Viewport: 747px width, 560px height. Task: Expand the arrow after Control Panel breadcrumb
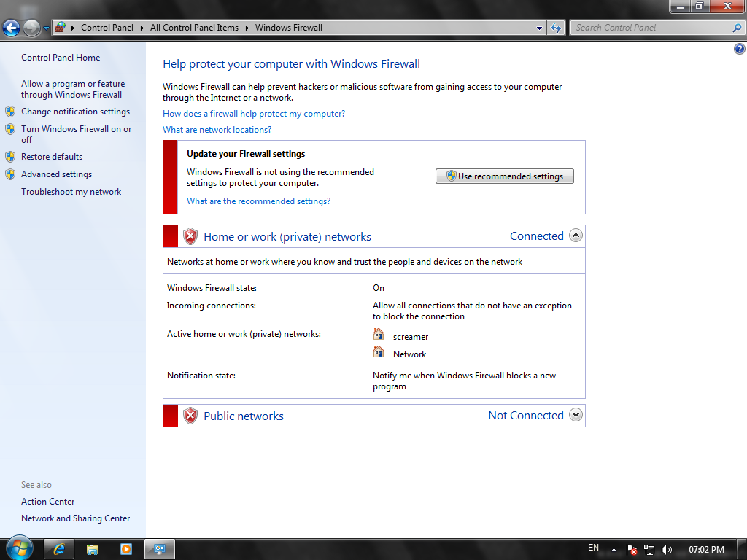pos(142,28)
